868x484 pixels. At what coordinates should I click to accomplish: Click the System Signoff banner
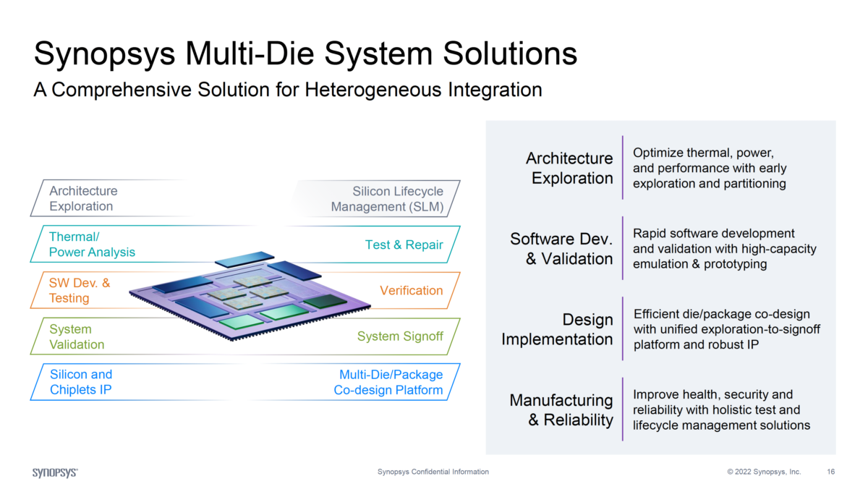(400, 337)
